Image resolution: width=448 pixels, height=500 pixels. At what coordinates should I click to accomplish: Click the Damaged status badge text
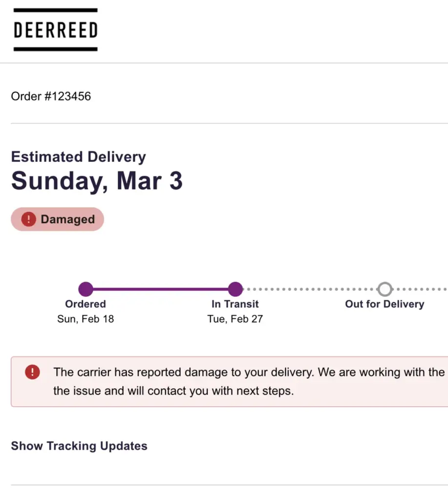point(67,219)
